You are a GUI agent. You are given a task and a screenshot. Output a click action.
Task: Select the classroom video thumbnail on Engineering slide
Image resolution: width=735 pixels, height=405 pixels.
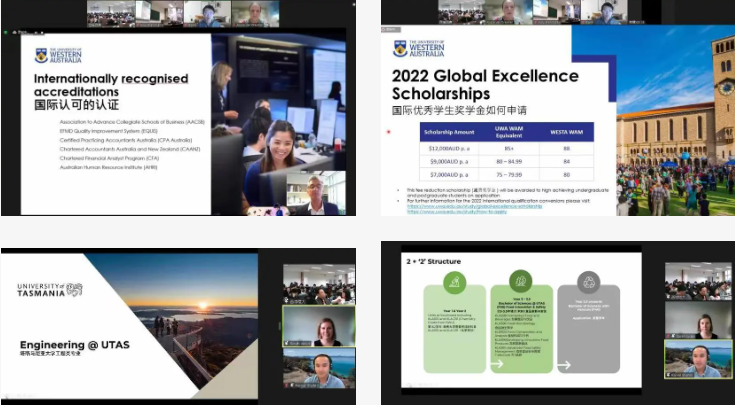point(318,284)
